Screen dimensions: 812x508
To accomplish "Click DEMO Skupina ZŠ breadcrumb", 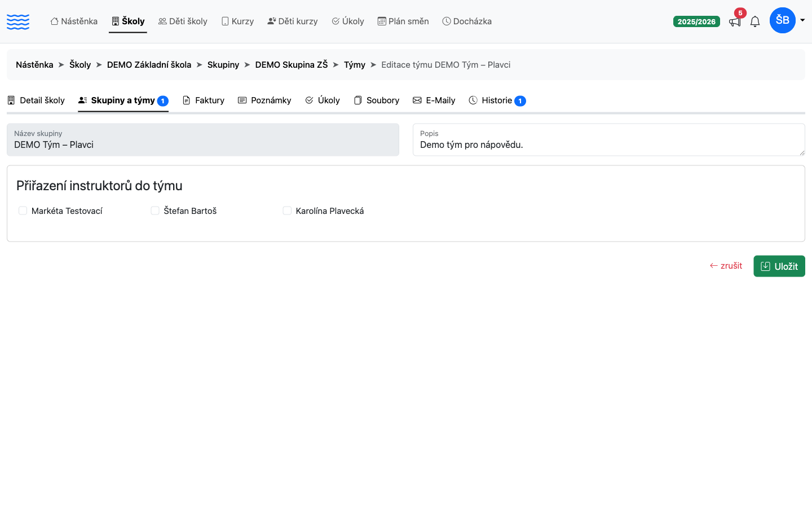I will (x=292, y=65).
